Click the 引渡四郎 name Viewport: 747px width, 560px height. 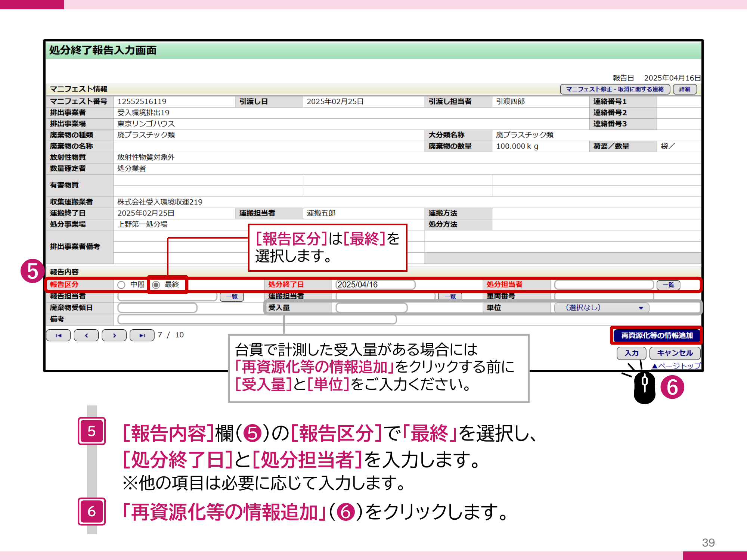click(510, 102)
